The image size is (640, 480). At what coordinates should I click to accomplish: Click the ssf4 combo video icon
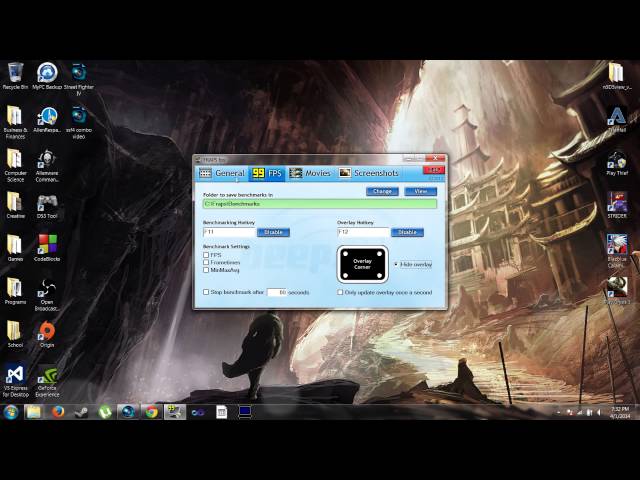click(x=79, y=122)
